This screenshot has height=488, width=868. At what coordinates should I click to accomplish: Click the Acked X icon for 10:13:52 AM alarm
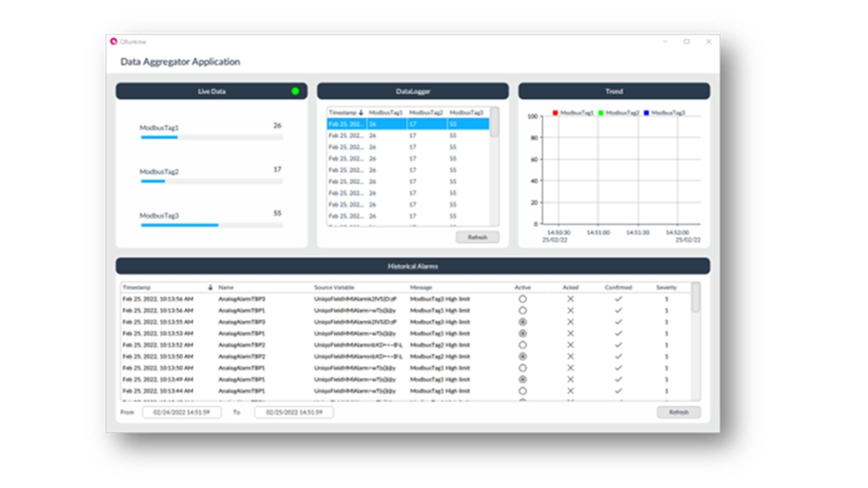coord(570,345)
